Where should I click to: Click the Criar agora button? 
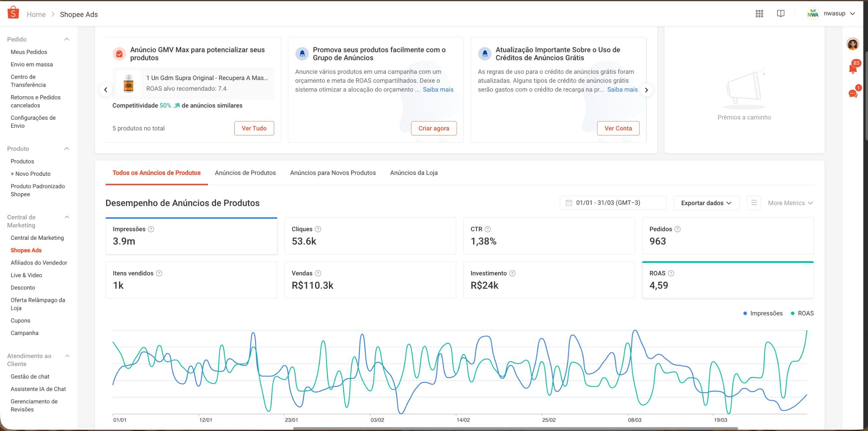(x=434, y=128)
